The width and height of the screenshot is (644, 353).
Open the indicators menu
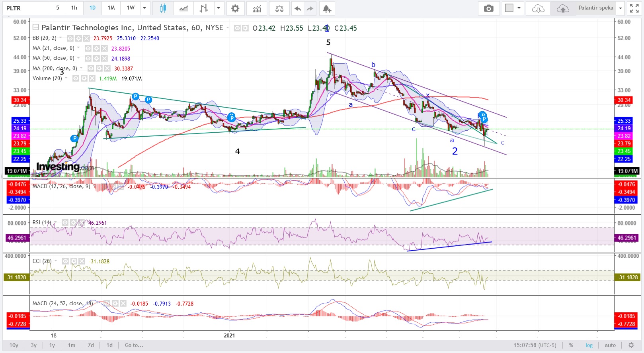tap(257, 8)
